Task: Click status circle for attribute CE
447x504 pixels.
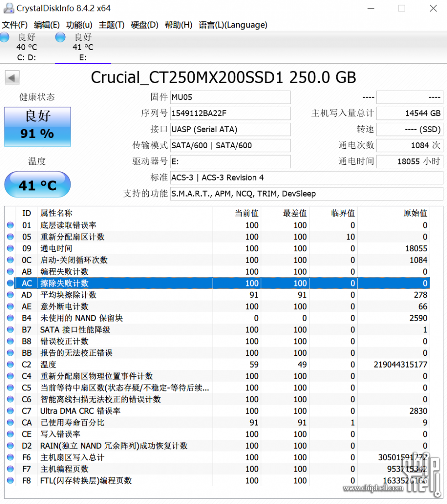Action: (x=10, y=434)
